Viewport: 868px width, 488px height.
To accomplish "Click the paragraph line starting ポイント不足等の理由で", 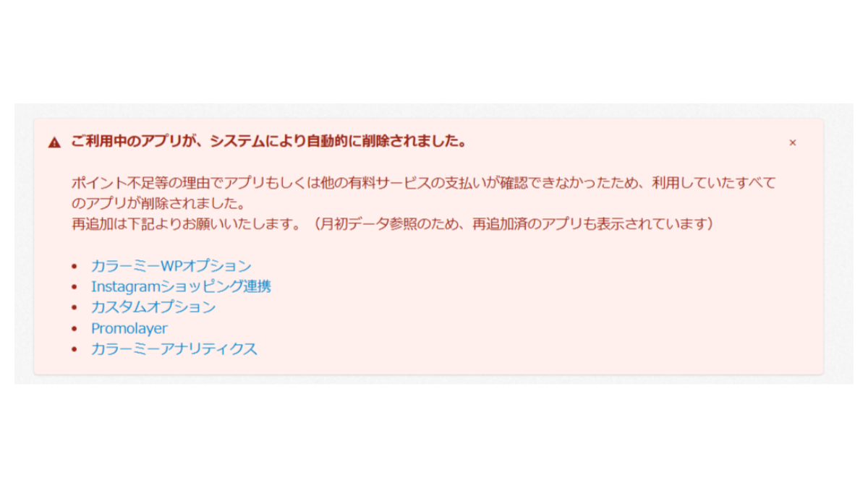I will pyautogui.click(x=423, y=183).
